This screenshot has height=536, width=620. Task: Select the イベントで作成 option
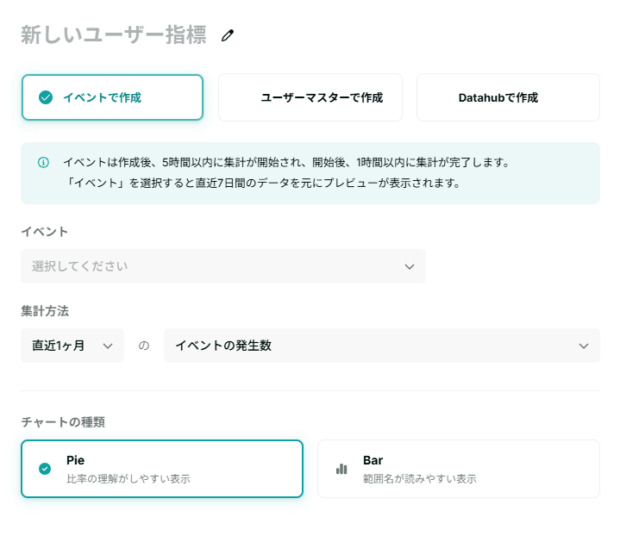coord(112,98)
